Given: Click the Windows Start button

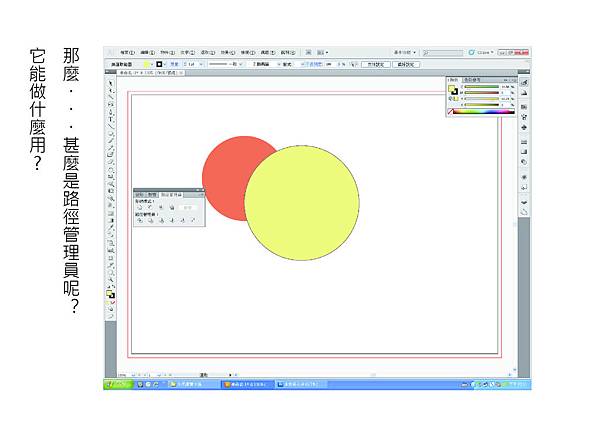Looking at the screenshot, I should pos(118,384).
